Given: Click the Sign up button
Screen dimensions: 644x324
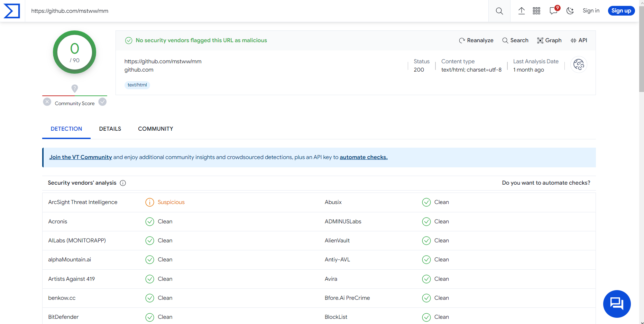Looking at the screenshot, I should click(621, 11).
